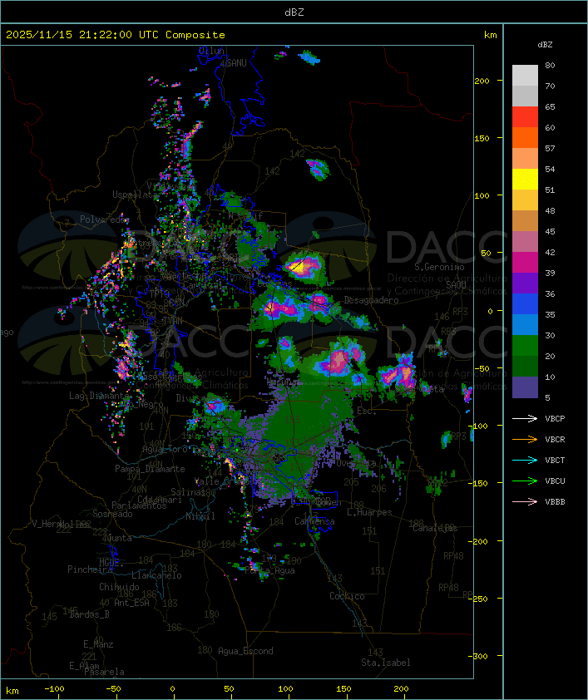Click the pink VBBB arrow icon
The height and width of the screenshot is (700, 588).
(525, 501)
